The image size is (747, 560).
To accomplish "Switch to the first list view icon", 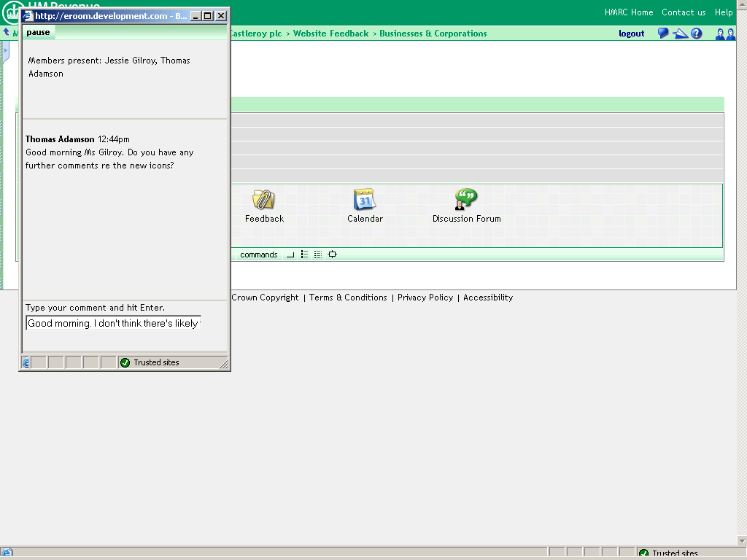I will click(x=304, y=254).
